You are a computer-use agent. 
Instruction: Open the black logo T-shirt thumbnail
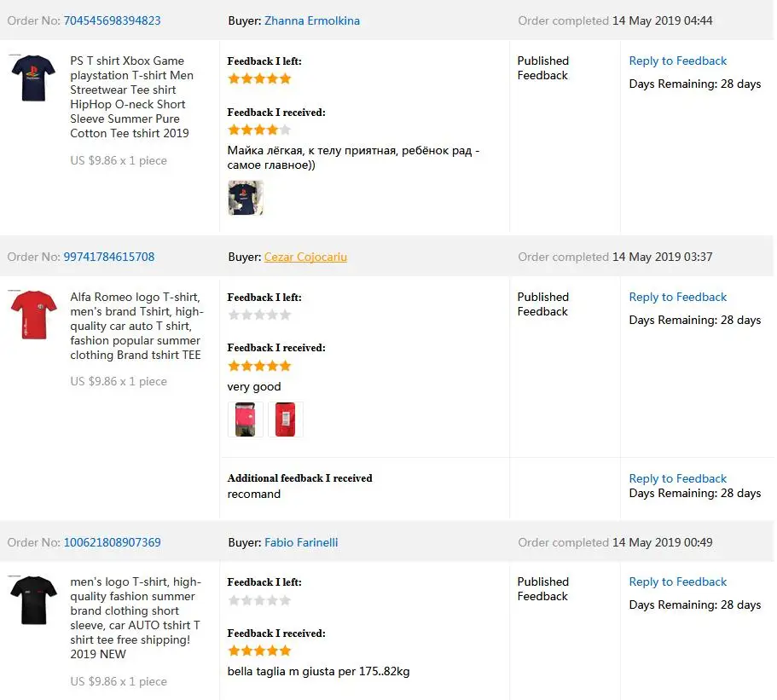[32, 599]
